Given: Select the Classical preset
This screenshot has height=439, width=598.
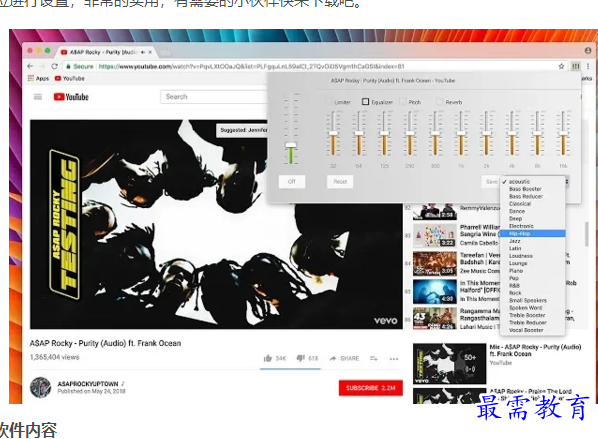Looking at the screenshot, I should 532,204.
